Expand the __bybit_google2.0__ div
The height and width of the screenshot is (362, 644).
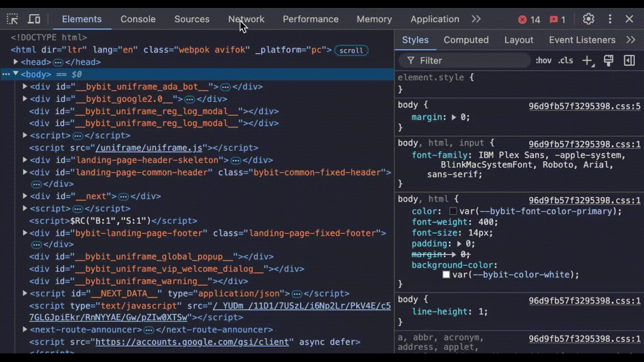coord(25,99)
